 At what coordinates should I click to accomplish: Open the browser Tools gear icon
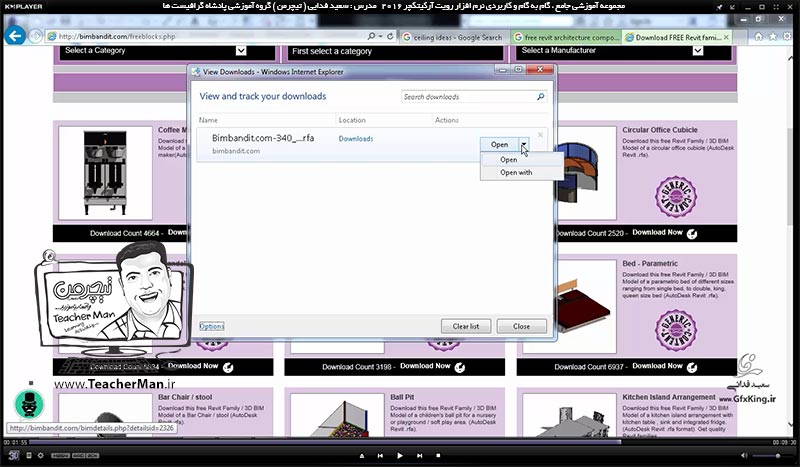coord(788,36)
